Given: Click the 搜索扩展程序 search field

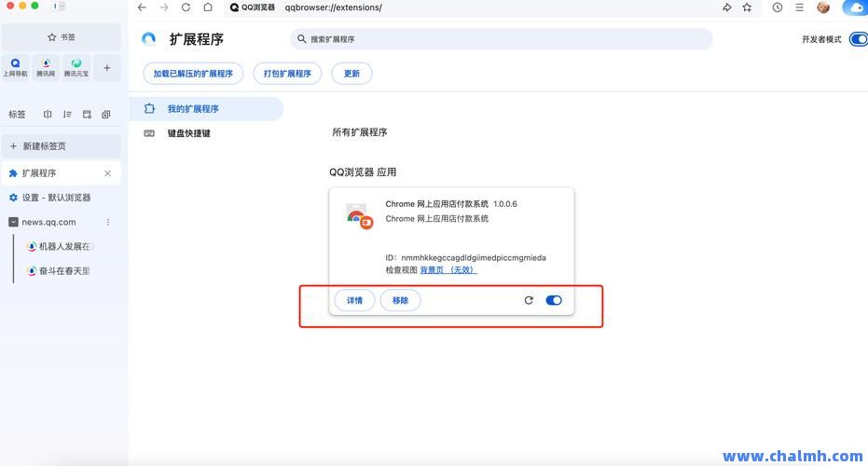Looking at the screenshot, I should click(502, 39).
